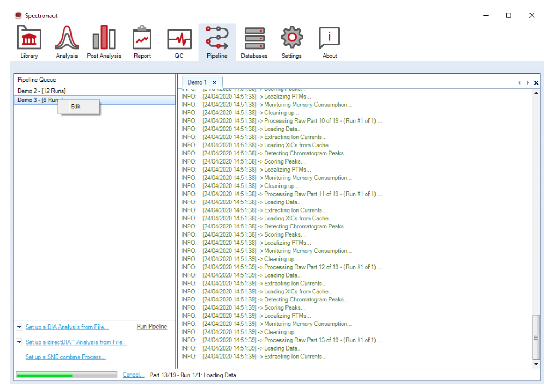Open Settings gear

point(291,41)
